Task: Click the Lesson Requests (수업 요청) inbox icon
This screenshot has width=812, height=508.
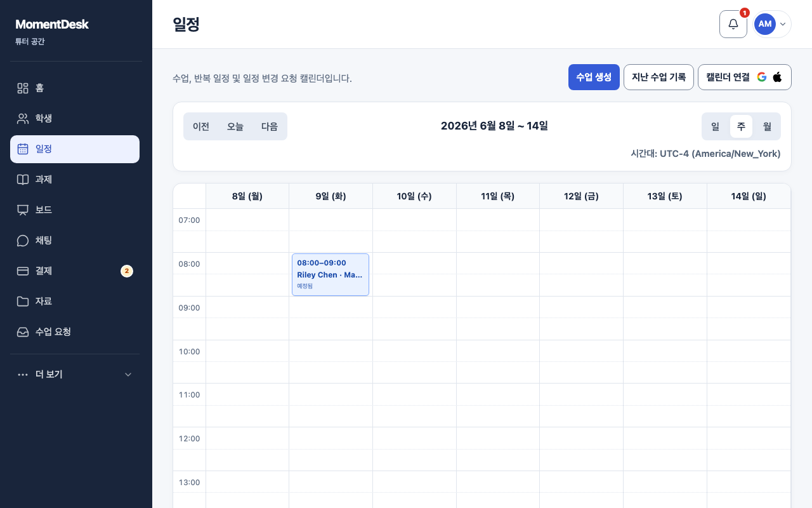Action: point(23,332)
